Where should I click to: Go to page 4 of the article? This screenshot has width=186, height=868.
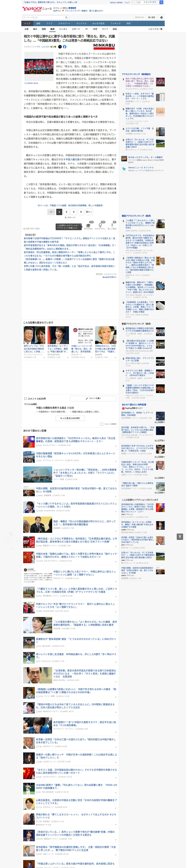(x=81, y=212)
